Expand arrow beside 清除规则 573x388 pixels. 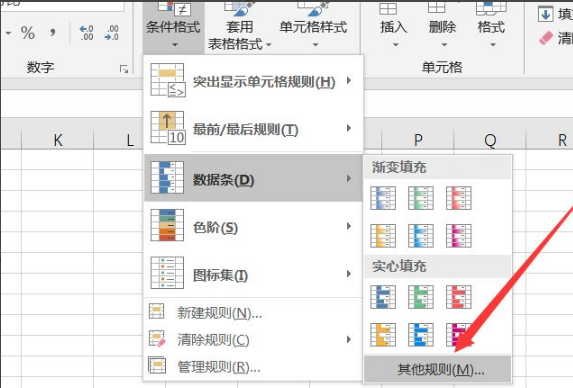pos(349,339)
